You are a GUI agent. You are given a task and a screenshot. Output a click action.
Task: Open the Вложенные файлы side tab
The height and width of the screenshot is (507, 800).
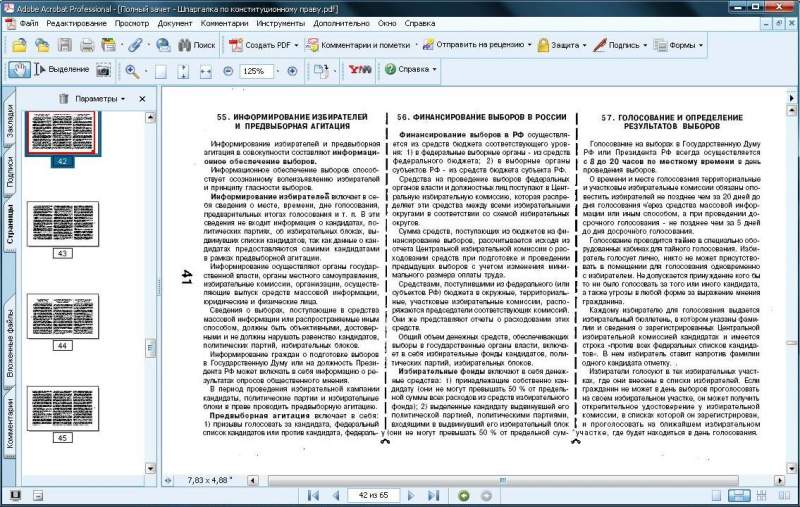[9, 344]
